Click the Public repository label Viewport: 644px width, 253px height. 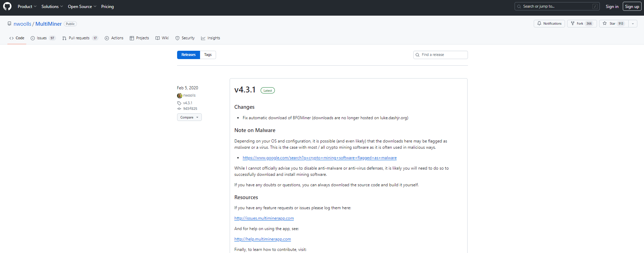point(70,24)
